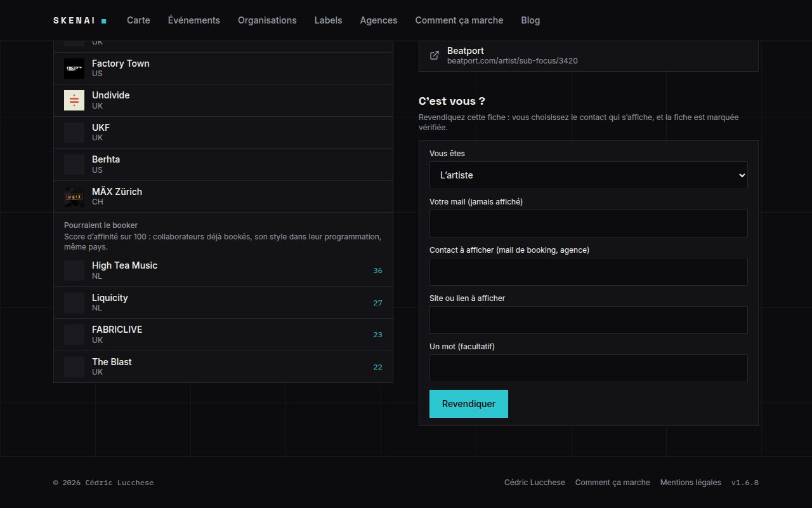
Task: Open footer Comment ça marche link
Action: click(613, 483)
